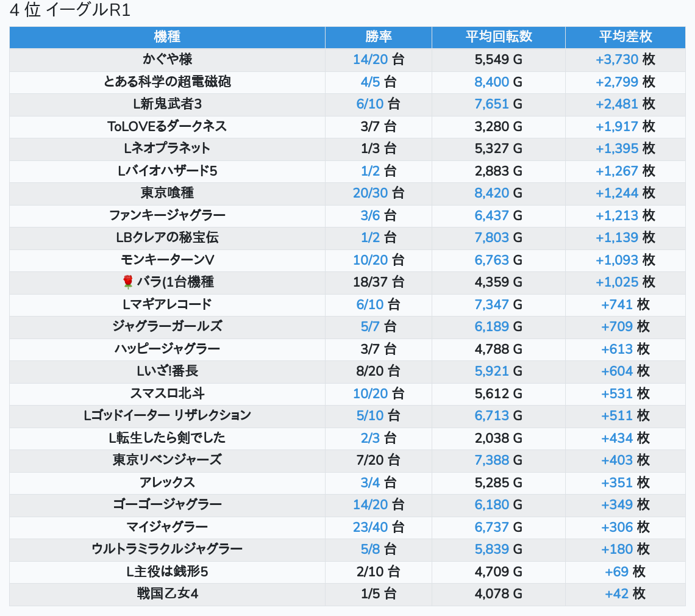Click L新鬼武者3 in machine list
This screenshot has width=695, height=616.
pos(167,104)
